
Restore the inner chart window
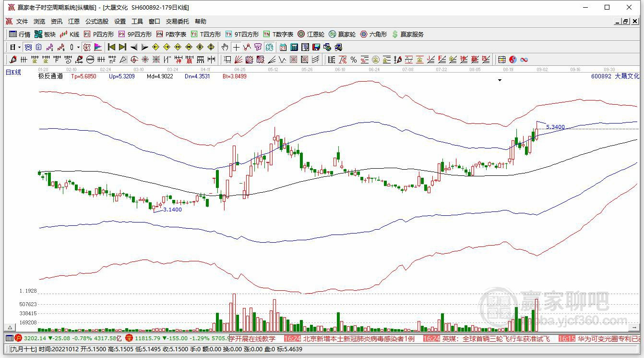pos(626,22)
